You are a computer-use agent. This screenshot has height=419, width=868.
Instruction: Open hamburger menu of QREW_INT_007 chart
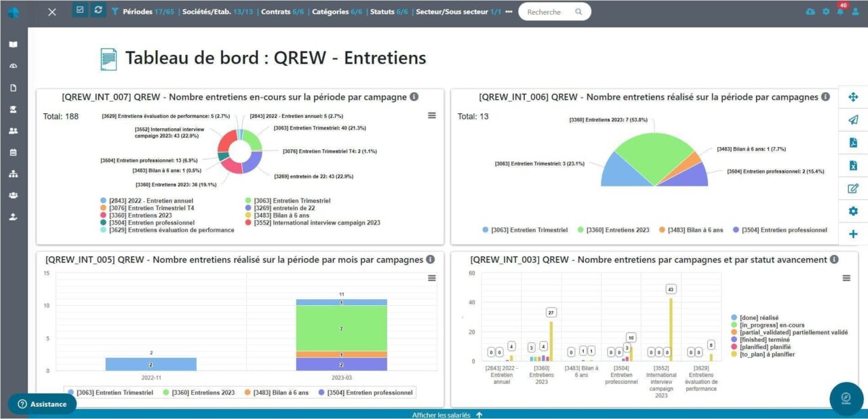click(432, 116)
